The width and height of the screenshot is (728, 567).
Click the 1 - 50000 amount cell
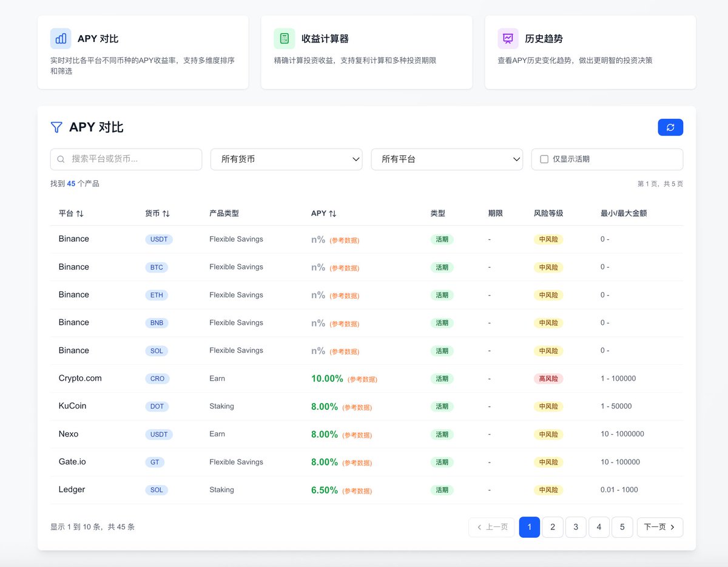[616, 407]
